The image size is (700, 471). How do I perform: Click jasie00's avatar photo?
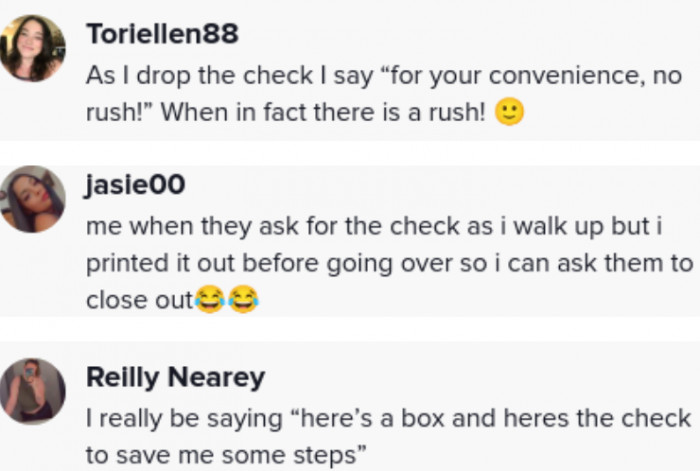point(33,198)
